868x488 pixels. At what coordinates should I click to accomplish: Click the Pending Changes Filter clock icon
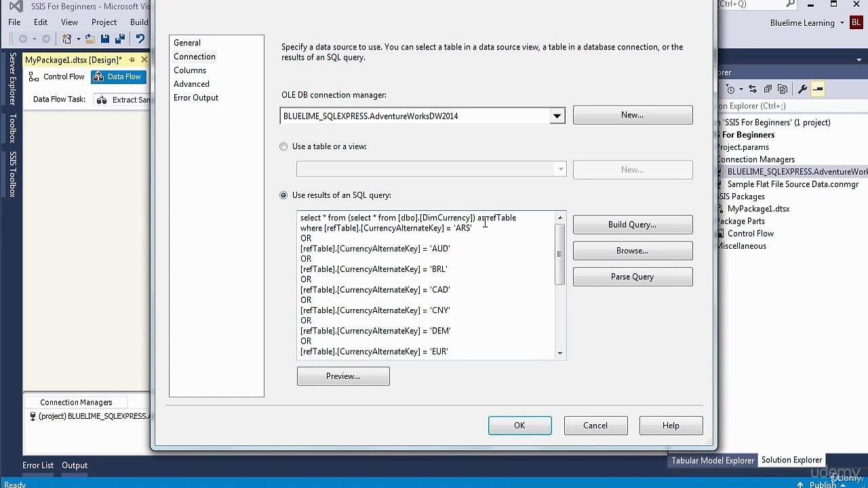pyautogui.click(x=730, y=89)
